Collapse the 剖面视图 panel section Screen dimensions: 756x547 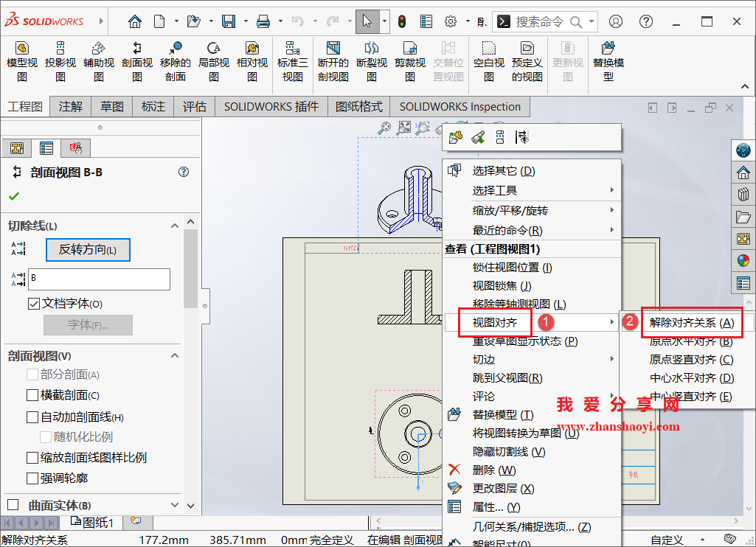(174, 357)
